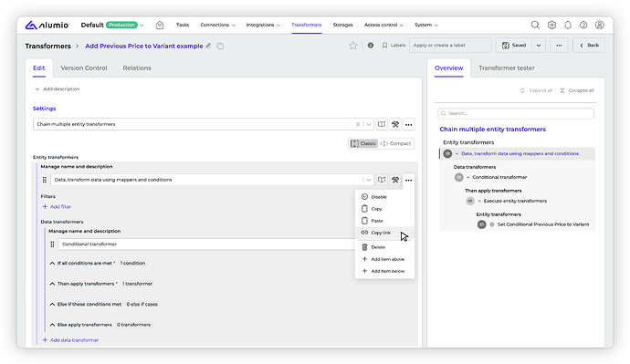
Task: Clear the Chain multiple entity transformers selection
Action: click(358, 124)
